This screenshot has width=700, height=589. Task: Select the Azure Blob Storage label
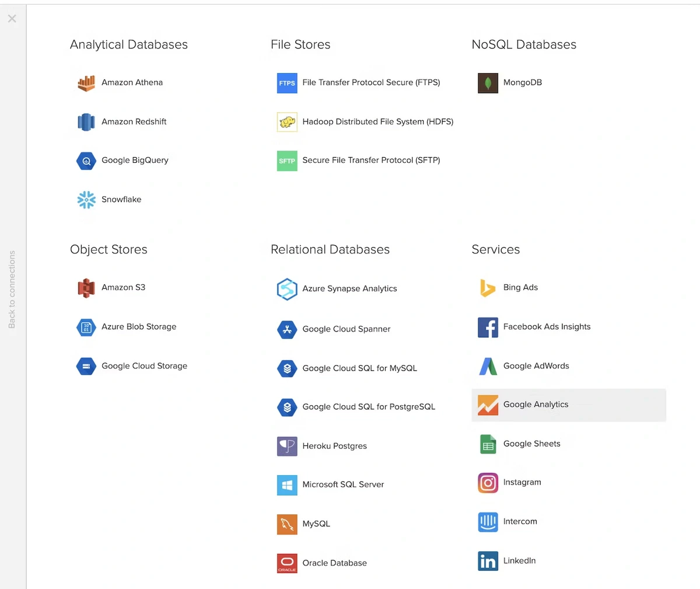[139, 327]
